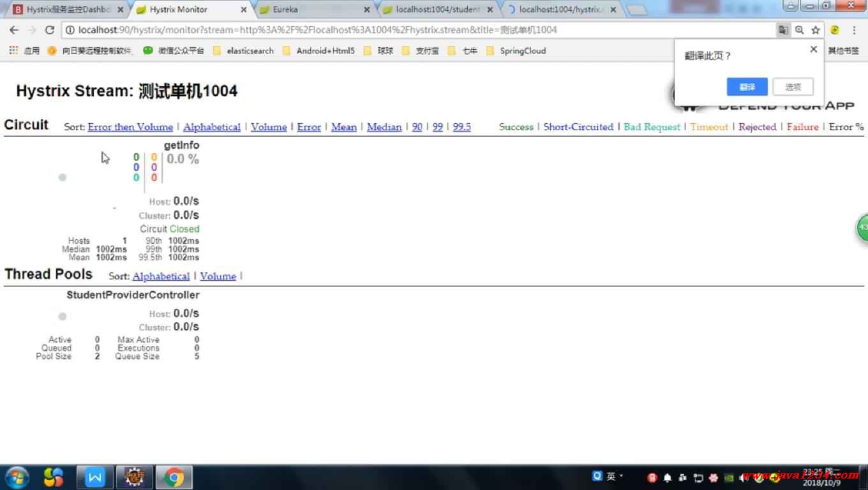Viewport: 868px width, 490px height.
Task: Open the 微信公众平台 bookmark
Action: [x=174, y=50]
